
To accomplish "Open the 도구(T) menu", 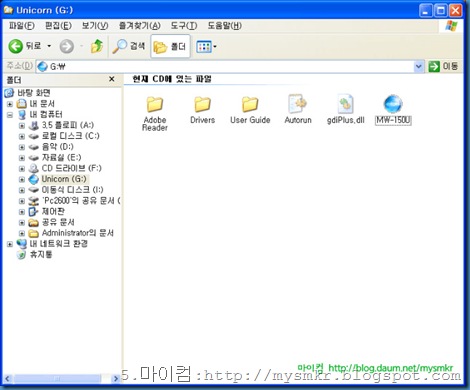I will (184, 26).
